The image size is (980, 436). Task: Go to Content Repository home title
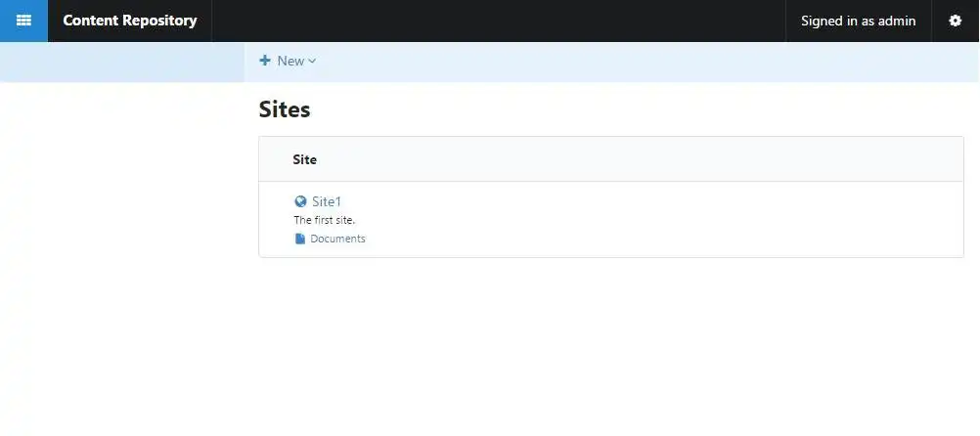click(129, 21)
